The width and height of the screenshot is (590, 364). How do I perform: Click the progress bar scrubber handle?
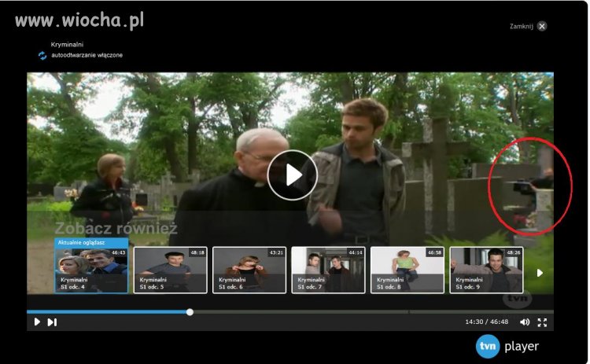[x=190, y=312]
